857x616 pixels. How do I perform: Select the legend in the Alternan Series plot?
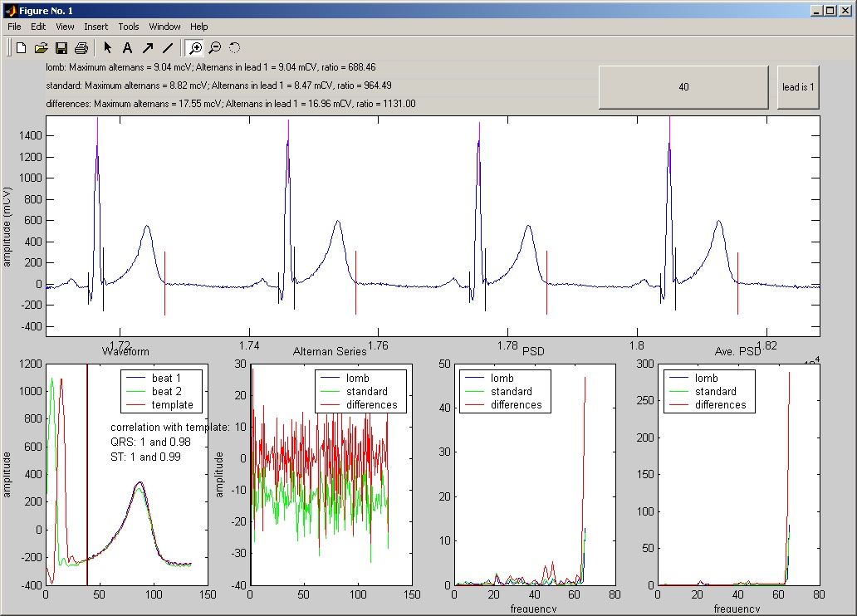[x=360, y=391]
